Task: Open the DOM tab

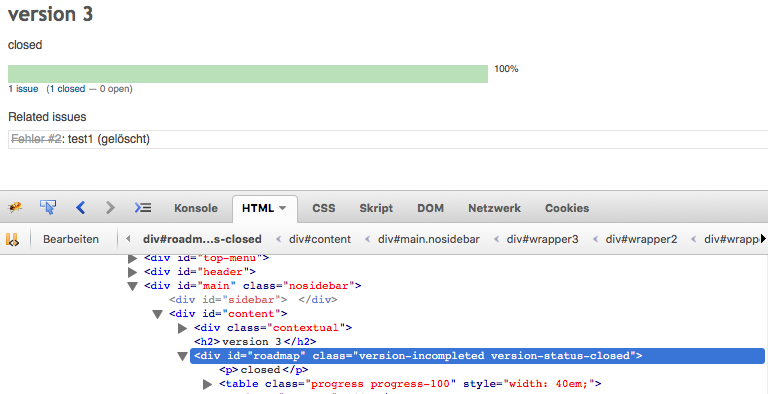Action: (x=431, y=208)
